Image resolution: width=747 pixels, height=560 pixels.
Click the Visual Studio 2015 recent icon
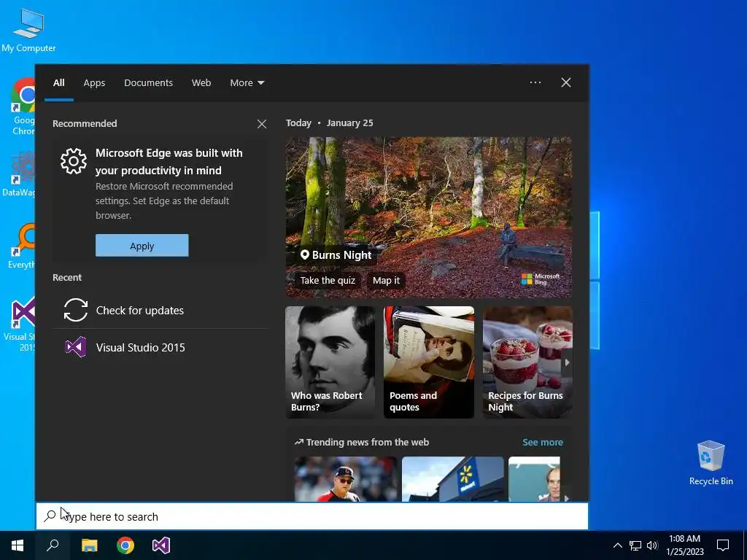76,347
